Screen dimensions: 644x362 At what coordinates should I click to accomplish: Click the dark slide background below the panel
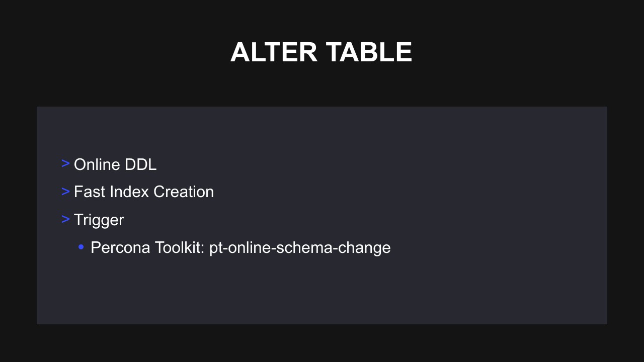click(322, 344)
